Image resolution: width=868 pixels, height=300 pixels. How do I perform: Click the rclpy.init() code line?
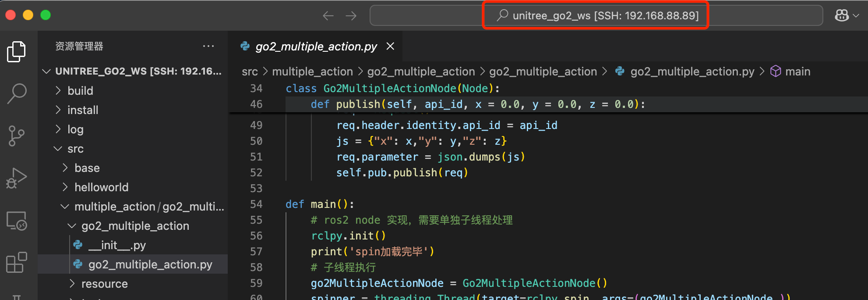[349, 236]
